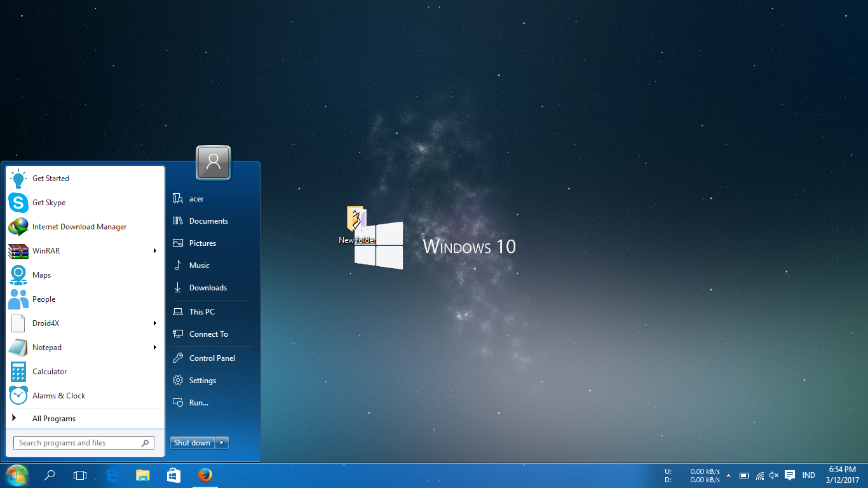
Task: Open Internet Download Manager
Action: pos(85,227)
